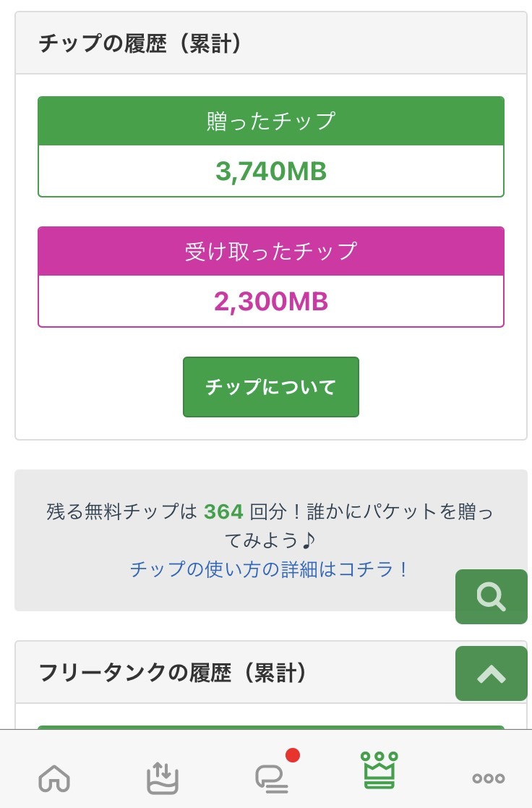
Task: Select the 2,300MB received chips value
Action: 270,302
